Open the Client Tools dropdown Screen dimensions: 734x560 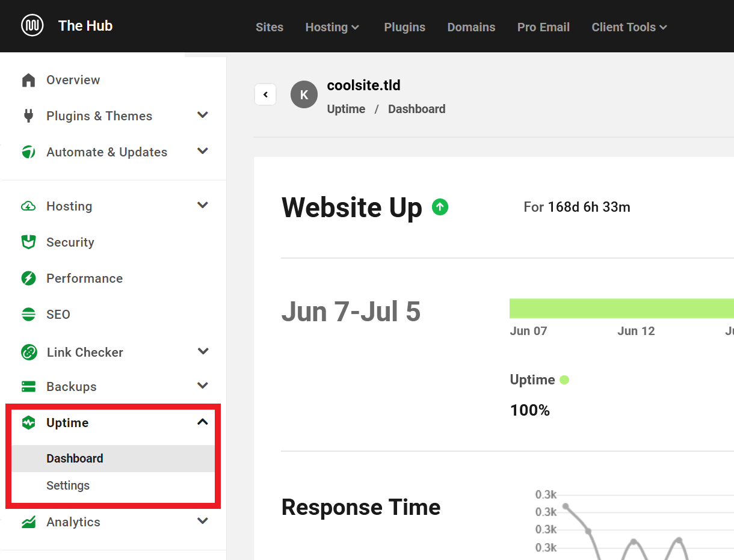click(x=629, y=27)
